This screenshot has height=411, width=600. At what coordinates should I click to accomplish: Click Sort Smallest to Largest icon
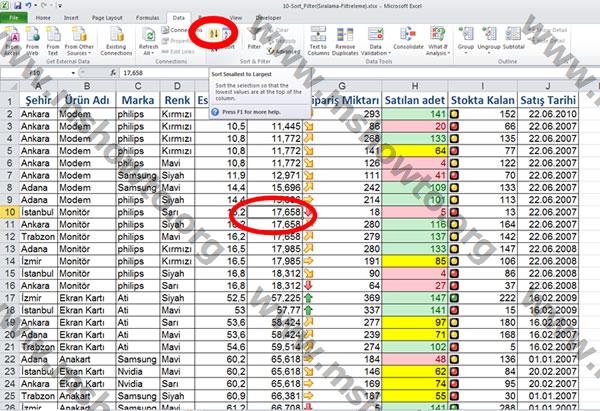214,34
